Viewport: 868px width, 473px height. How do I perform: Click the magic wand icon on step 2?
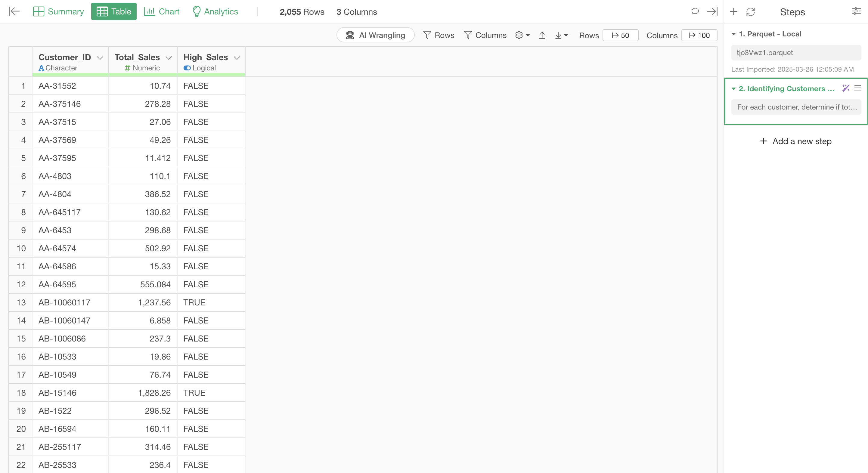[845, 88]
